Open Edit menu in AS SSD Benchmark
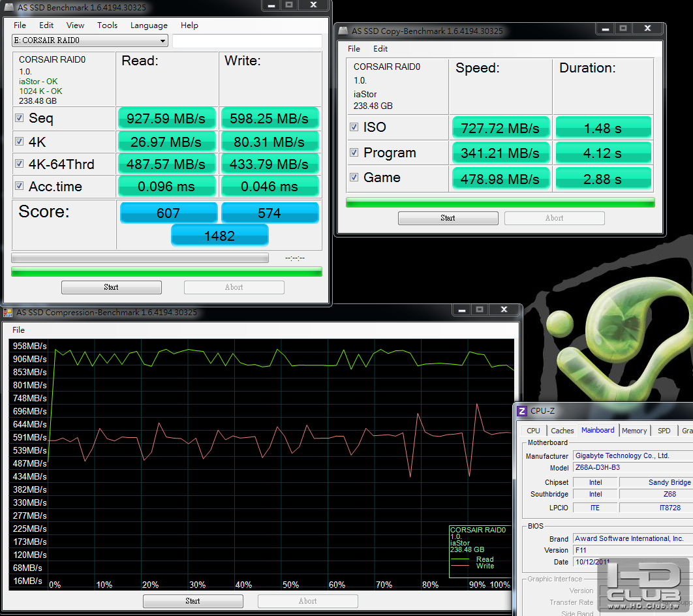This screenshot has width=693, height=616. 46,25
